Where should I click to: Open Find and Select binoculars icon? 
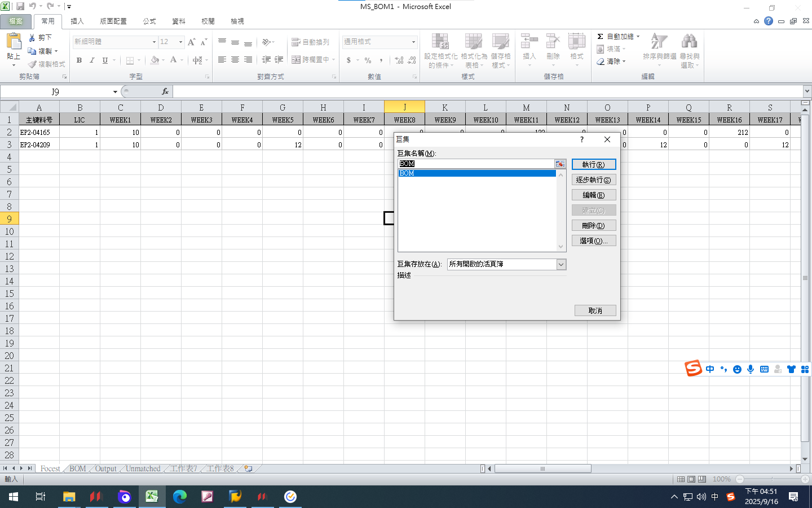689,43
